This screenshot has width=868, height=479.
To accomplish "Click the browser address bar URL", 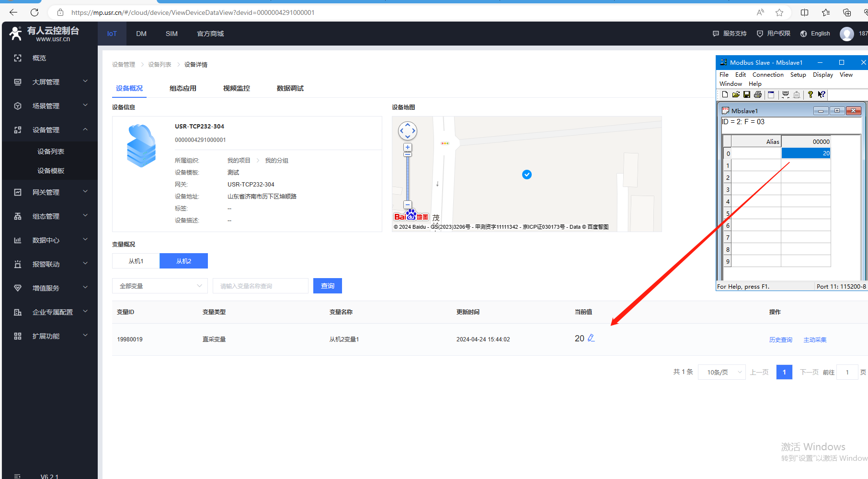I will [x=193, y=12].
